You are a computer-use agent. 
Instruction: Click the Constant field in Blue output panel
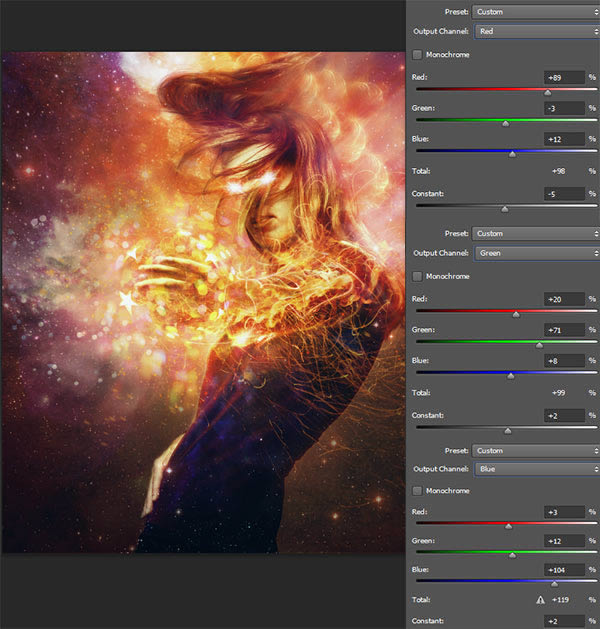click(x=564, y=621)
